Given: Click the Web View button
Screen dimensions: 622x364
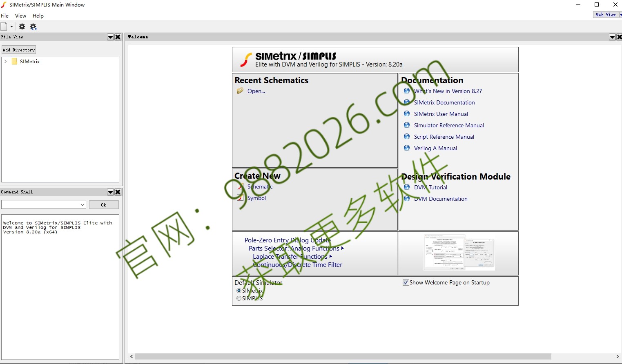Looking at the screenshot, I should coord(606,15).
